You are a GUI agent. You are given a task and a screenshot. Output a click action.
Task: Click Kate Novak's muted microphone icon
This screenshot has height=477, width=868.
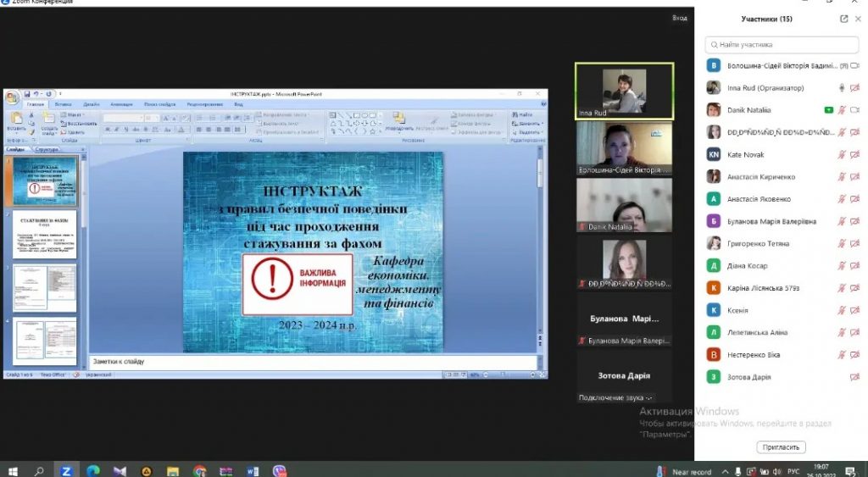[x=842, y=154]
